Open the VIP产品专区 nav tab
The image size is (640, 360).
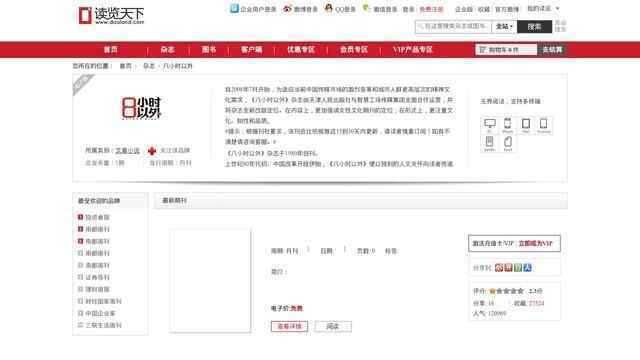point(413,50)
